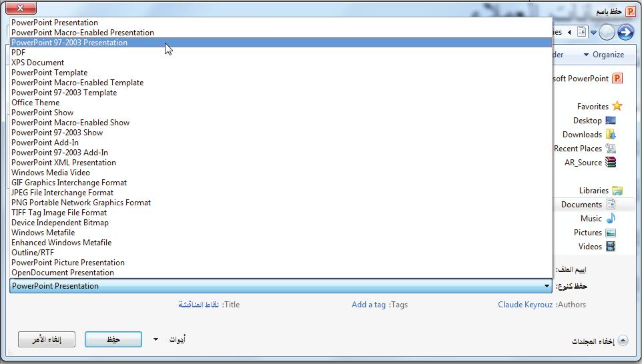Choose OpenDocument Presentation format

pyautogui.click(x=281, y=273)
